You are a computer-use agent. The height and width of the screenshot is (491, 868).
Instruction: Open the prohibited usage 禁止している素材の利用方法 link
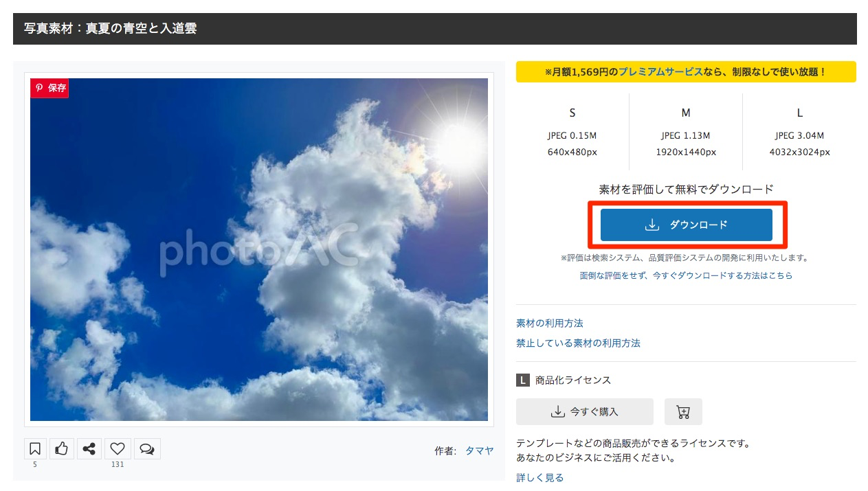(577, 342)
